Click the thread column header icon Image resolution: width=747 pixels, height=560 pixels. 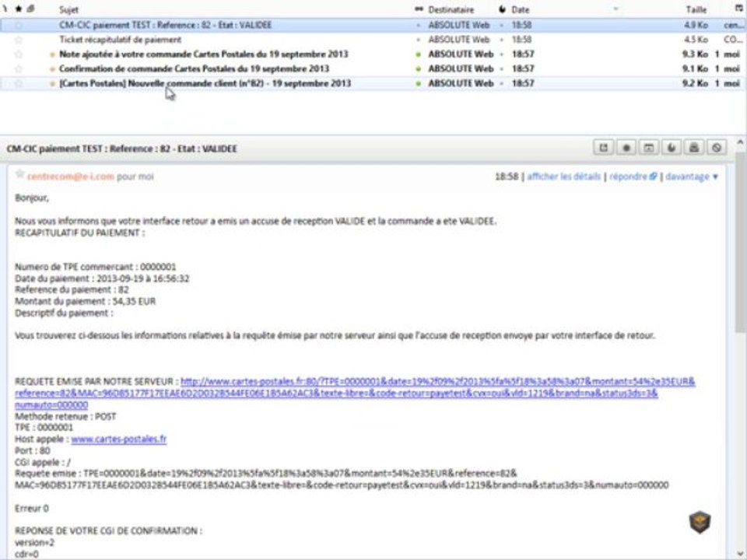tap(5, 9)
